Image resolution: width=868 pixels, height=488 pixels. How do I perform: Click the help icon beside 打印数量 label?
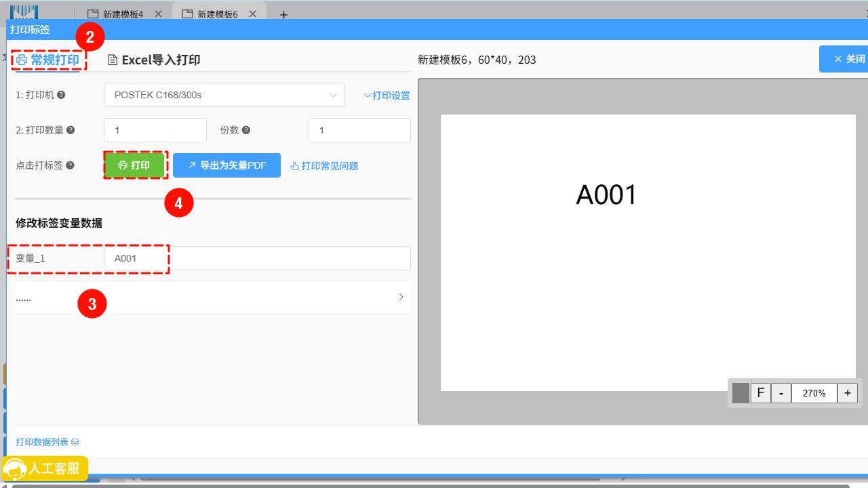pyautogui.click(x=71, y=130)
